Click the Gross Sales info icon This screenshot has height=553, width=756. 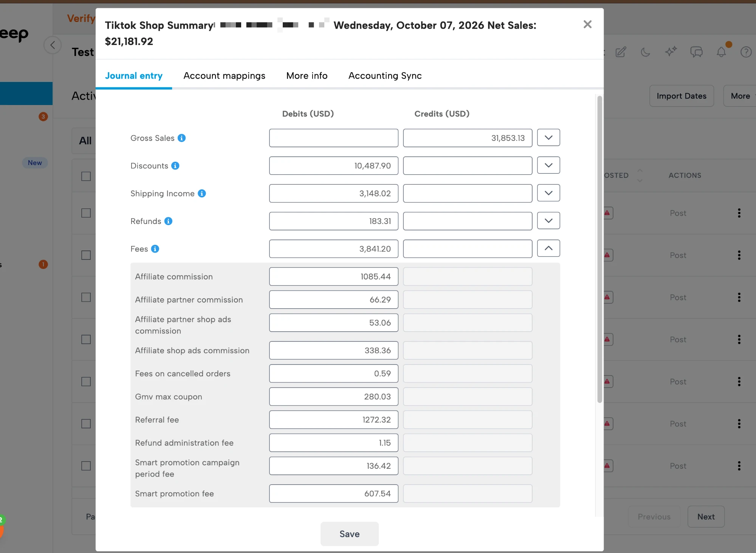point(182,138)
